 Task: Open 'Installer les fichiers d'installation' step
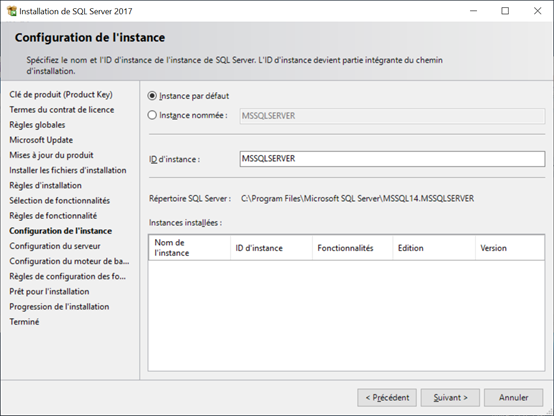pos(67,170)
